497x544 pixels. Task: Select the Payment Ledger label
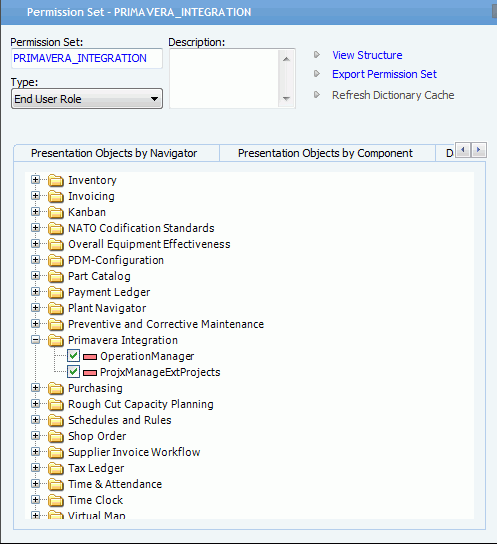coord(109,292)
